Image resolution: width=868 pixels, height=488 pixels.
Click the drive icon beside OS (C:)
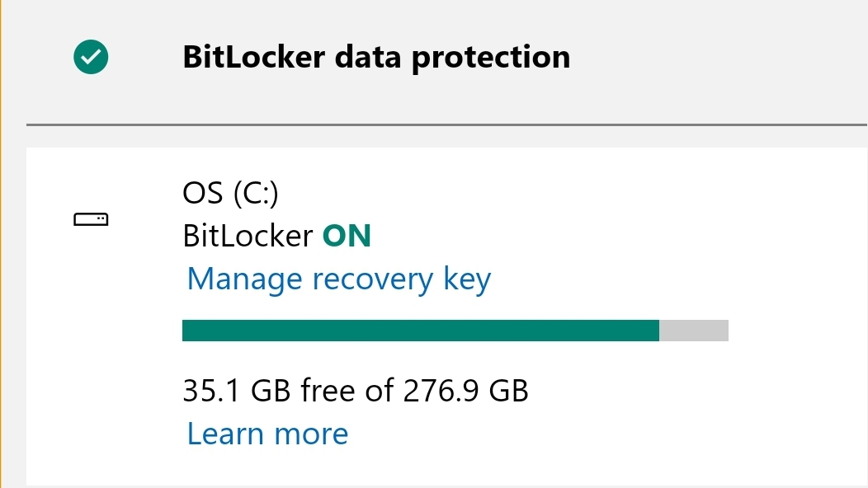(91, 220)
